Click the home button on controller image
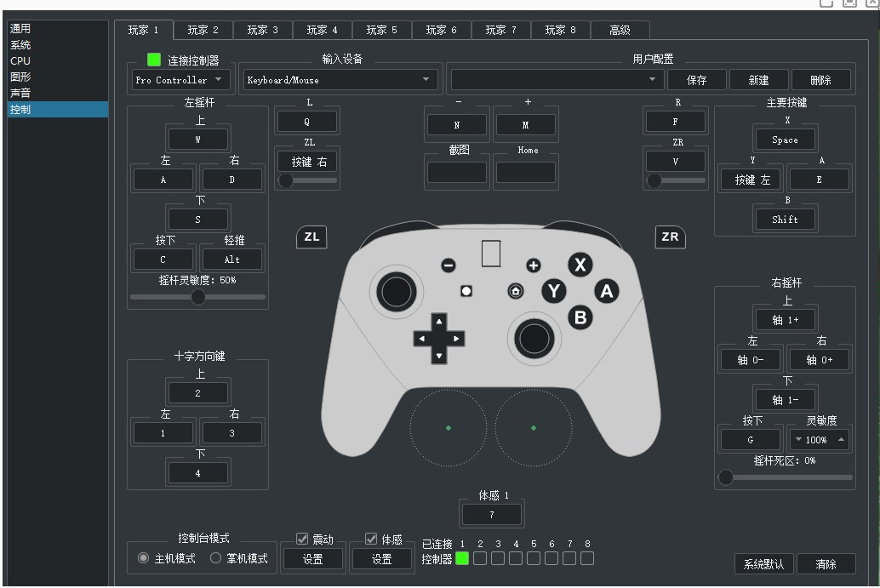Screen dimensions: 880x588 click(x=515, y=291)
